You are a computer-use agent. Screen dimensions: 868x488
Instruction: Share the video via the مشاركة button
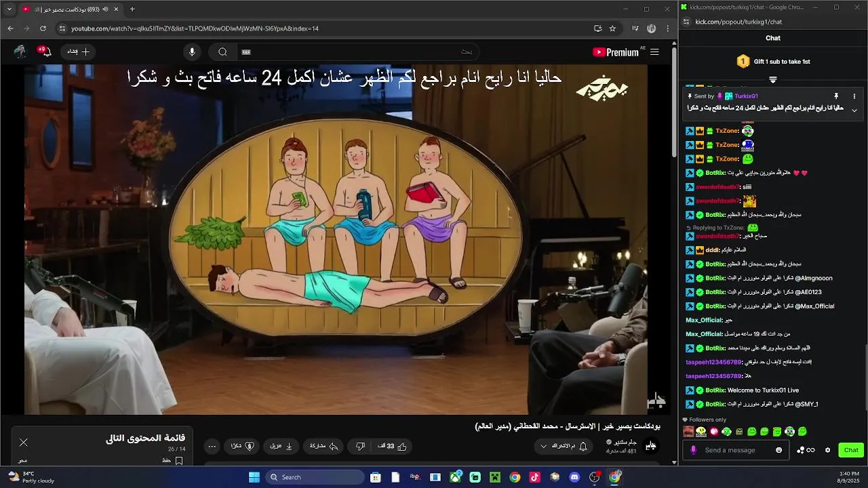pos(323,446)
